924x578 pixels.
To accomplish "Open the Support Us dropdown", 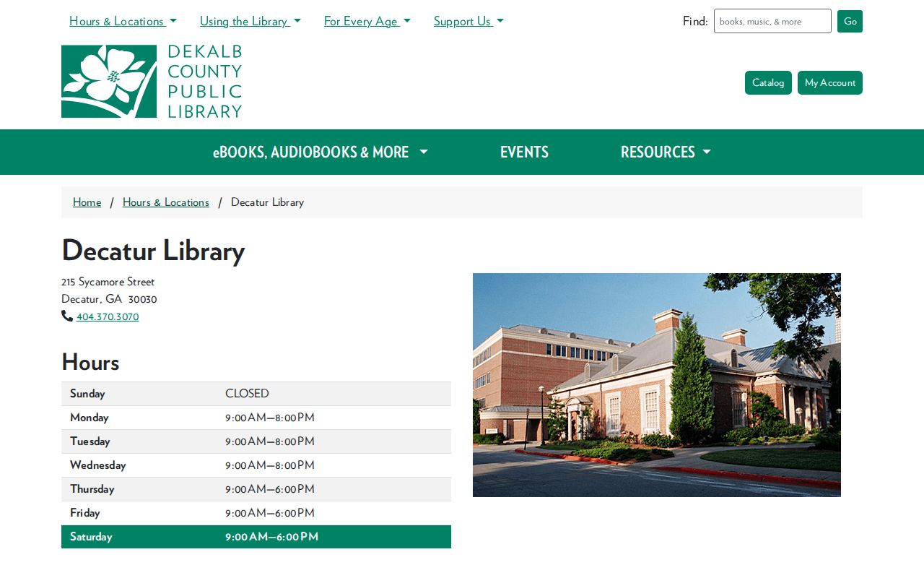I will [x=468, y=21].
